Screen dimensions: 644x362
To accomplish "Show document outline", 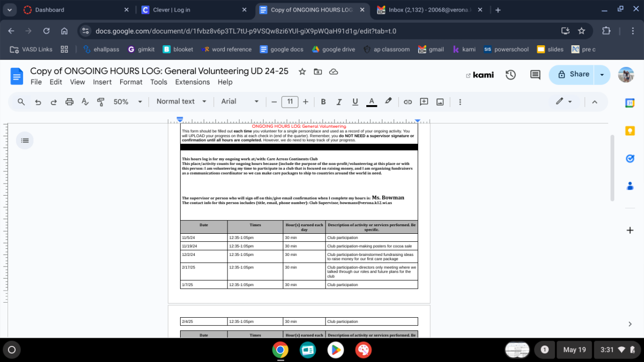I will pyautogui.click(x=25, y=140).
